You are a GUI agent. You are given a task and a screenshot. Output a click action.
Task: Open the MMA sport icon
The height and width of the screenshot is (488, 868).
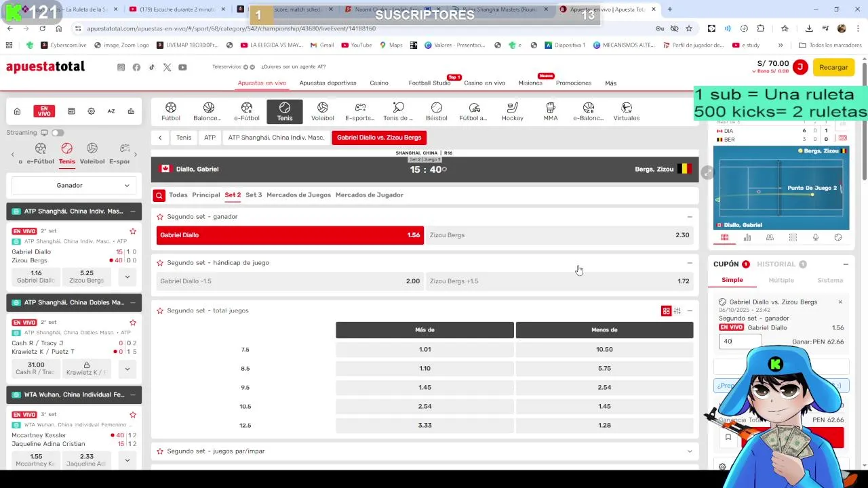coord(551,112)
